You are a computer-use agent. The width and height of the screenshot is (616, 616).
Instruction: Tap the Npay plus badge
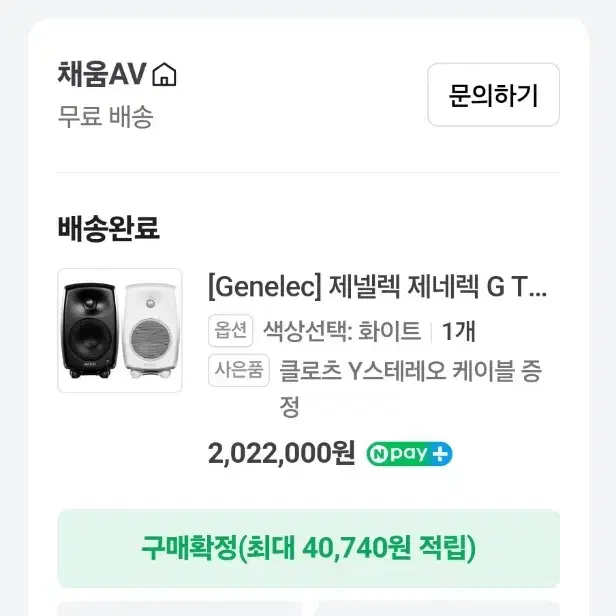(x=409, y=454)
